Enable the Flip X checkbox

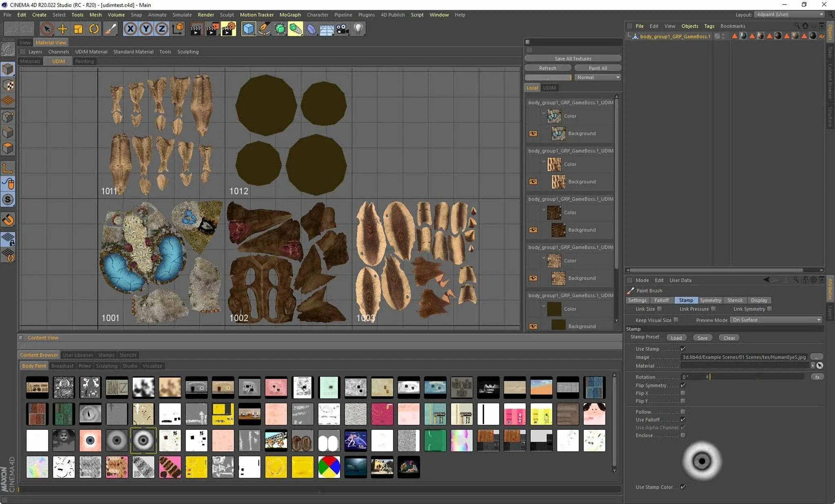pyautogui.click(x=683, y=393)
